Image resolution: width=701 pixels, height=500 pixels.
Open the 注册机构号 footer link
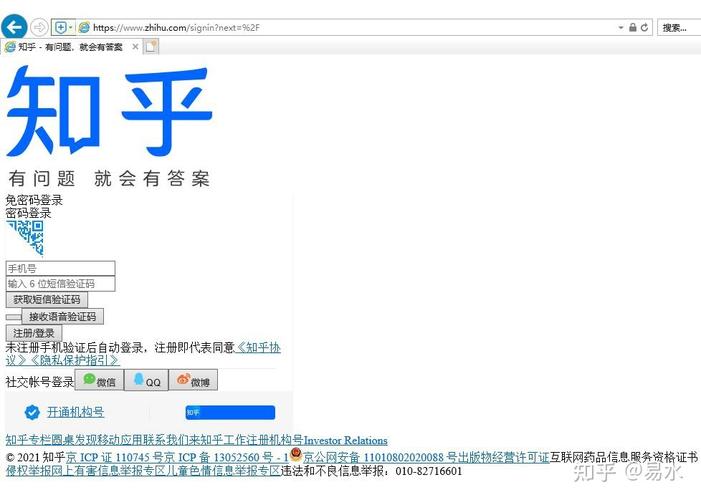(275, 440)
